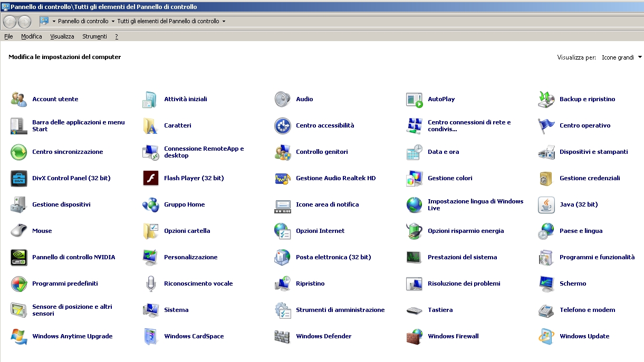Open the Gestione colori icon
The height and width of the screenshot is (362, 644).
tap(414, 178)
